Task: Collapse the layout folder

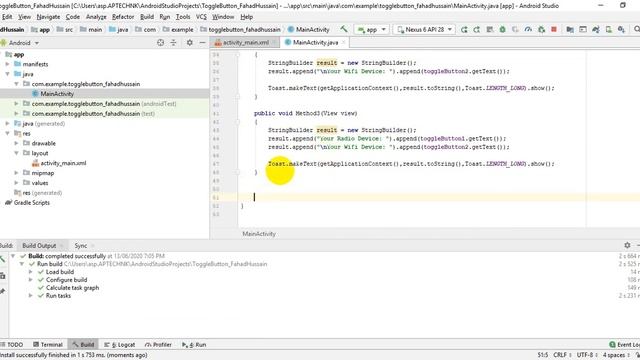Action: [16, 153]
